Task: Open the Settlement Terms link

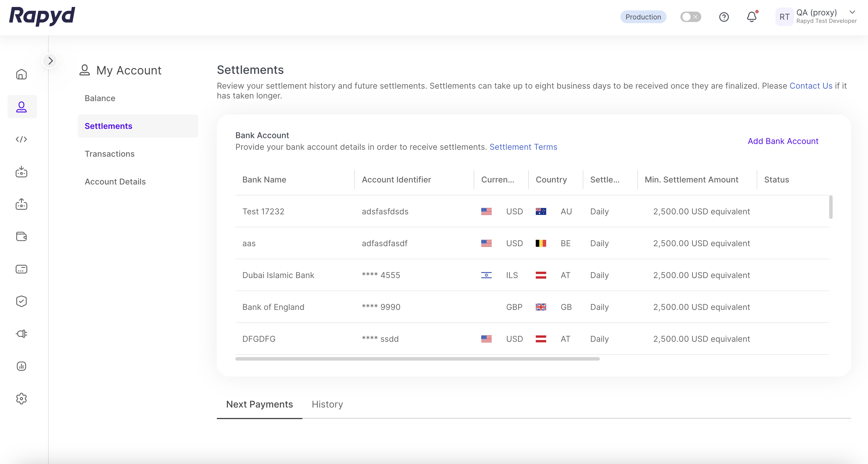Action: coord(523,147)
